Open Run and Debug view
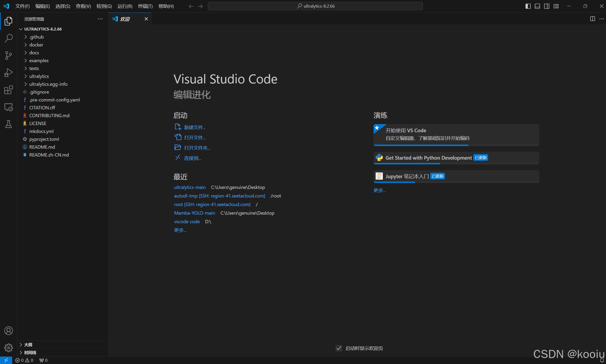606x364 pixels. (x=9, y=73)
